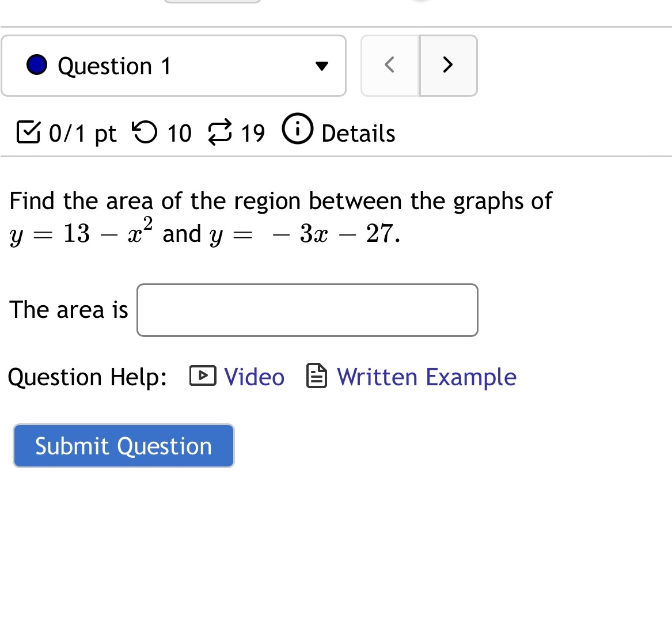Click the checkbox score icon near 0/1 pt
The image size is (672, 626).
(x=28, y=132)
